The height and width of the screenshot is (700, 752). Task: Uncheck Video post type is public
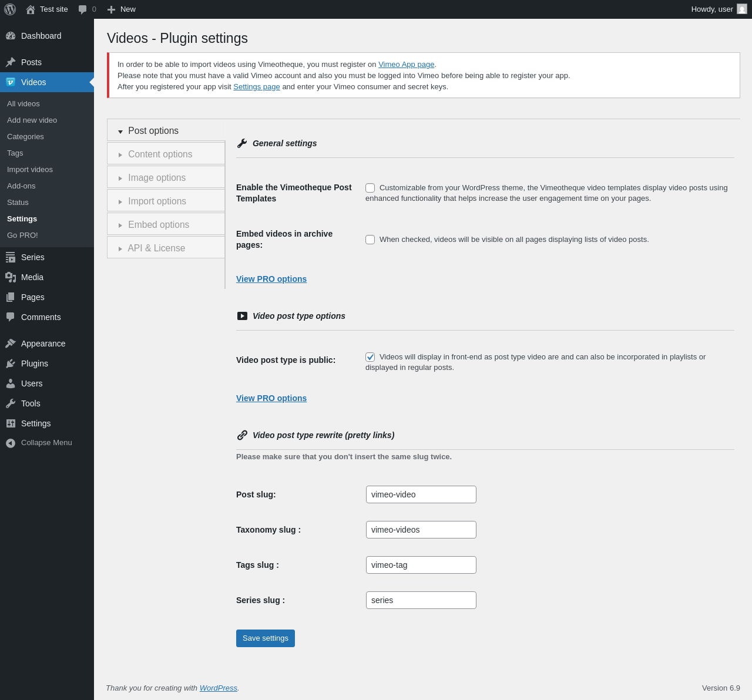pyautogui.click(x=370, y=357)
